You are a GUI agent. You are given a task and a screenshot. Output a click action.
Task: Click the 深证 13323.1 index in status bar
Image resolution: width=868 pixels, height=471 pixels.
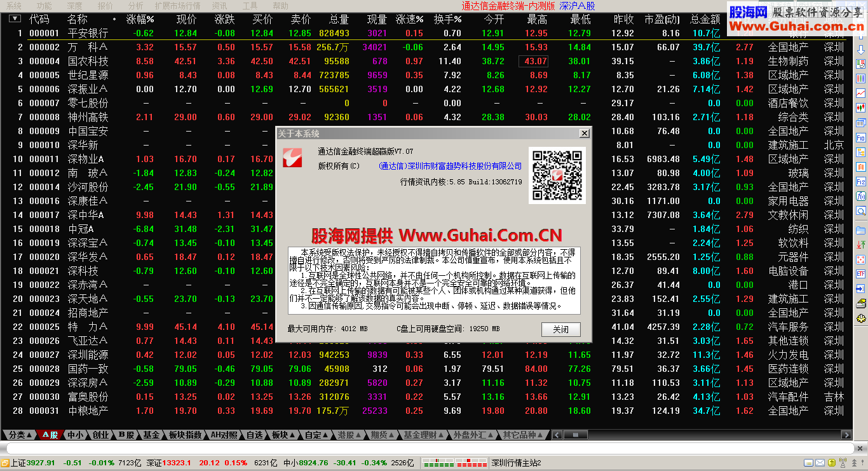[169, 463]
